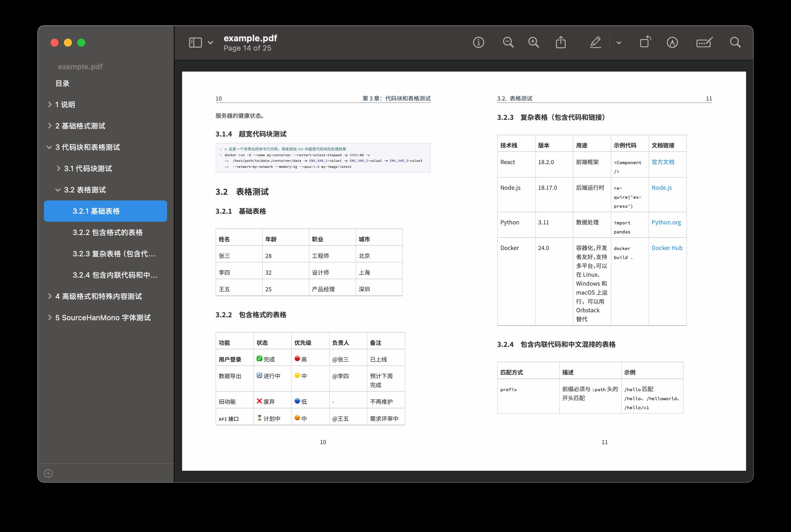Click 'Page 14 of 25' subtitle
This screenshot has width=791, height=532.
248,48
